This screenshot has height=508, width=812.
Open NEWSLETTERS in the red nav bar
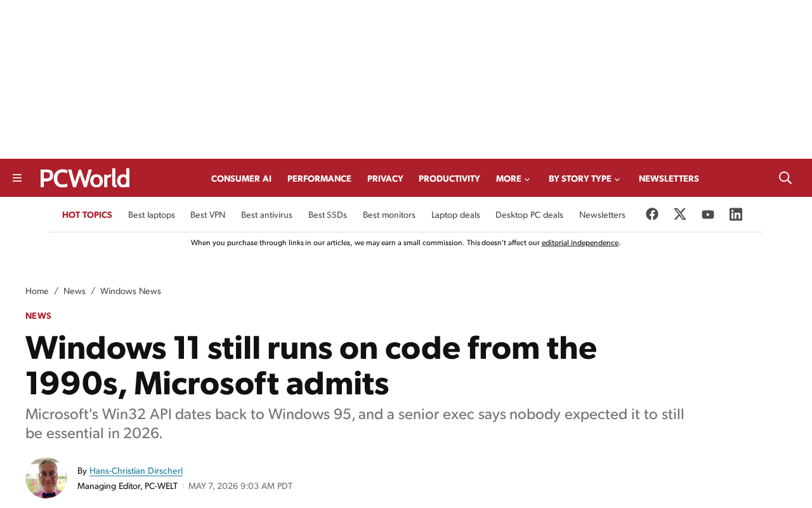(x=669, y=179)
